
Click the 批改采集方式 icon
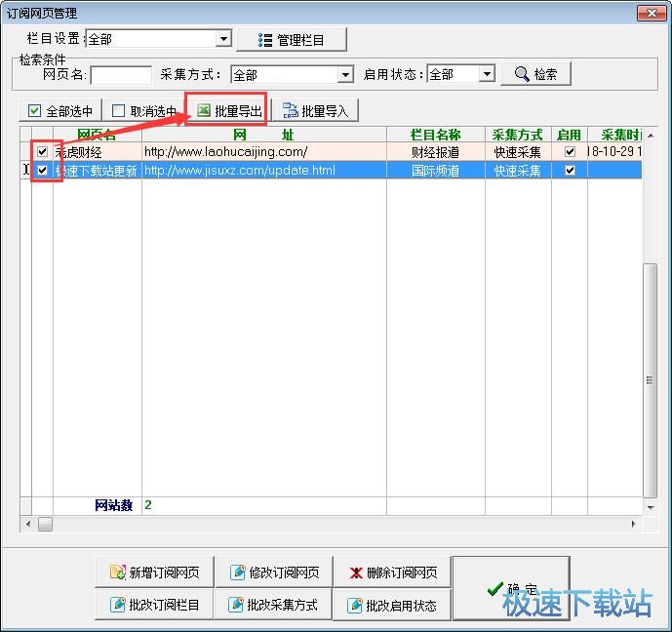click(x=236, y=605)
